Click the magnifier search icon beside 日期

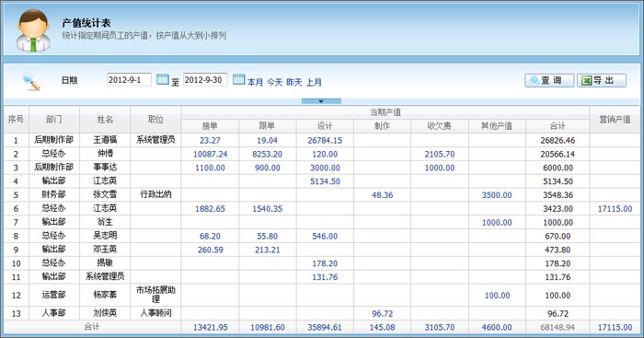pyautogui.click(x=31, y=81)
